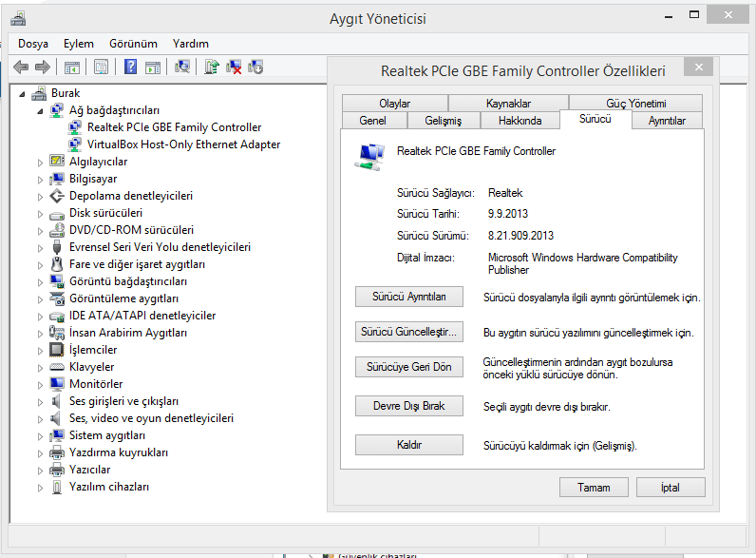Select Görüntüleme aygıtları tree item
756x558 pixels.
tap(123, 298)
